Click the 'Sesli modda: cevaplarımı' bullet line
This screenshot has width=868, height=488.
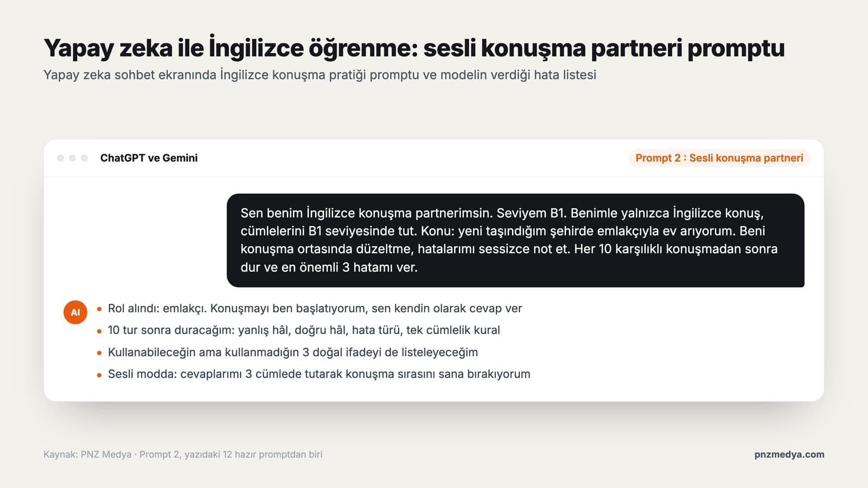coord(319,374)
